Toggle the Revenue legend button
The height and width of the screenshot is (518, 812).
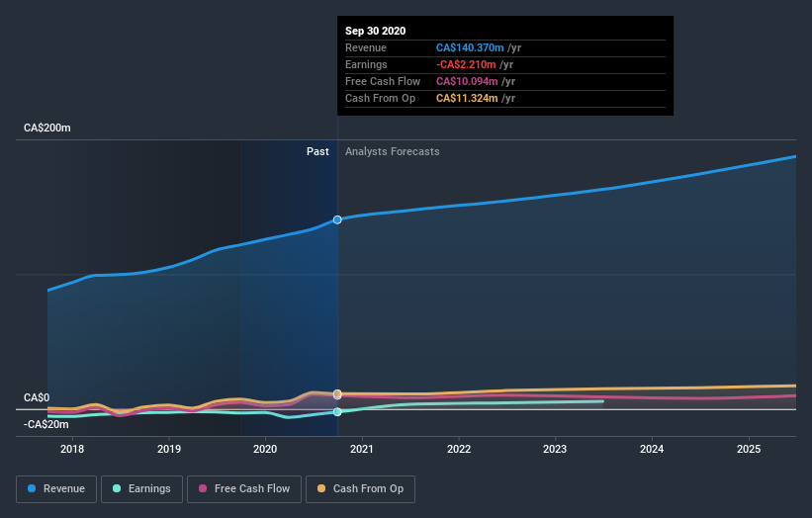click(56, 489)
